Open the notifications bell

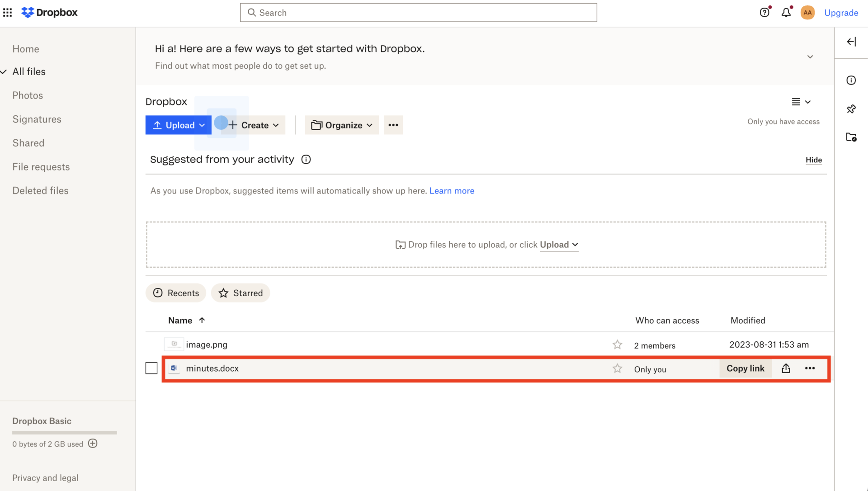point(786,12)
